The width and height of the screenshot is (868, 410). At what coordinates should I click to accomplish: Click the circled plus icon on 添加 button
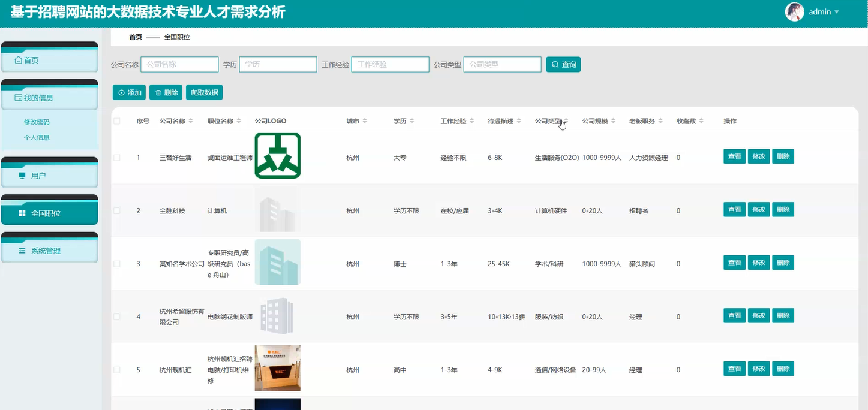121,92
